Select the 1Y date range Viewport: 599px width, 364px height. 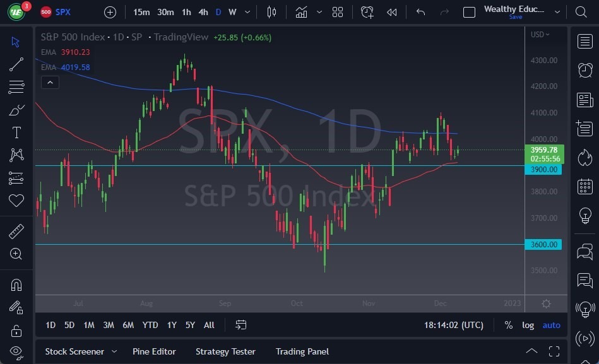(x=171, y=325)
